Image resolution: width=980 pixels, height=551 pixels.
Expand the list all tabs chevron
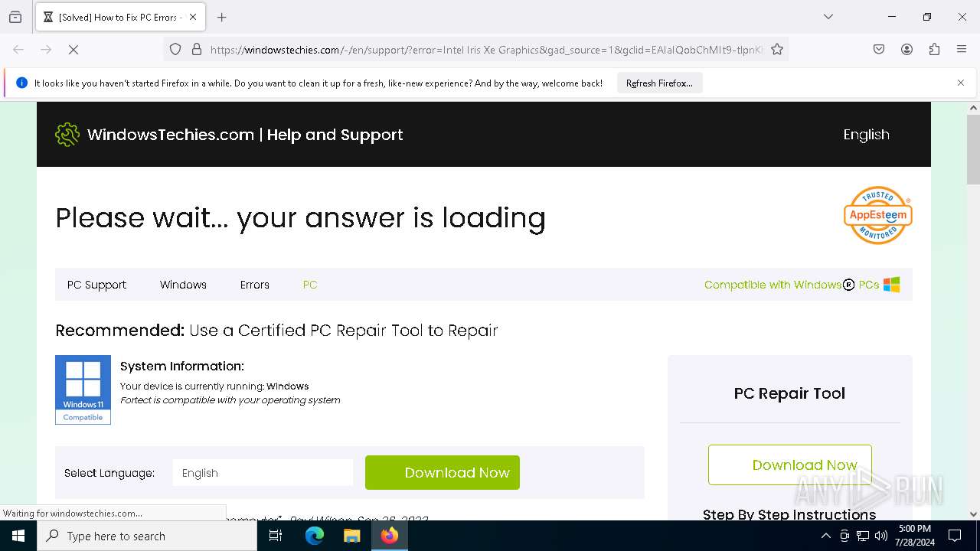coord(828,17)
